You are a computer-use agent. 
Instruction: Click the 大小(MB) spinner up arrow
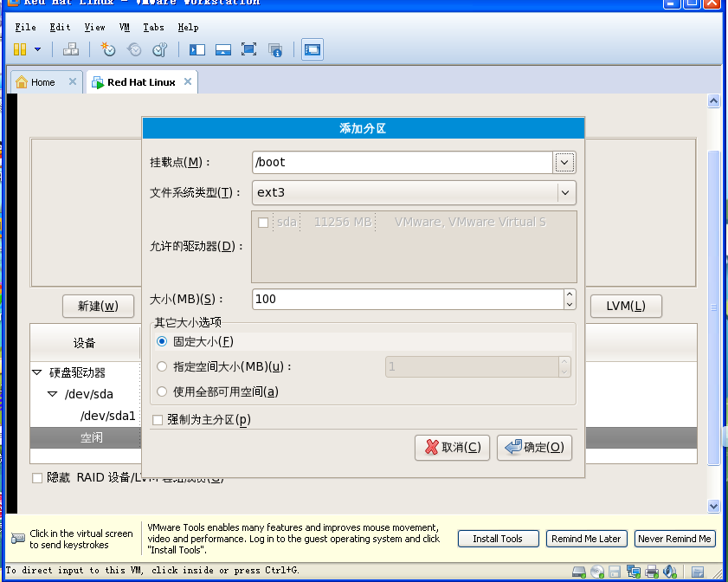[x=569, y=293]
